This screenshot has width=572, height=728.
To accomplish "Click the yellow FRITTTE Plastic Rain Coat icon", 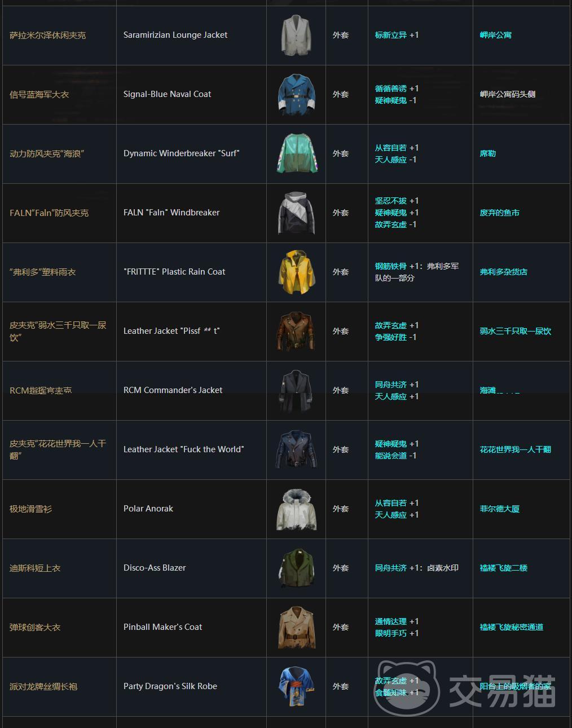I will (x=296, y=272).
